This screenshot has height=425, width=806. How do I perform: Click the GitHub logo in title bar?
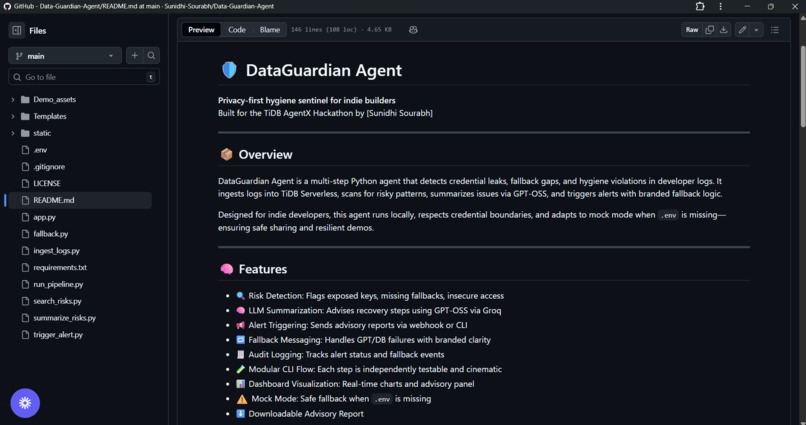coord(7,6)
